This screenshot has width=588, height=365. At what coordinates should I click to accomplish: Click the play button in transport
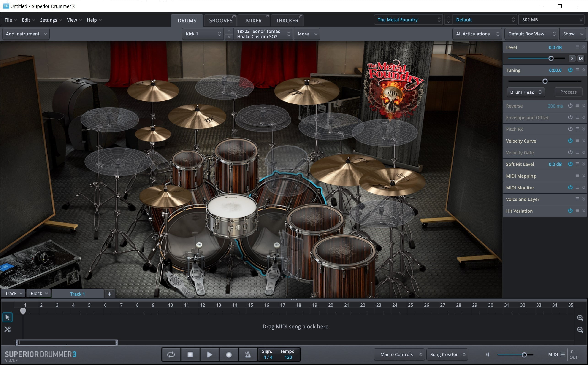(x=209, y=354)
